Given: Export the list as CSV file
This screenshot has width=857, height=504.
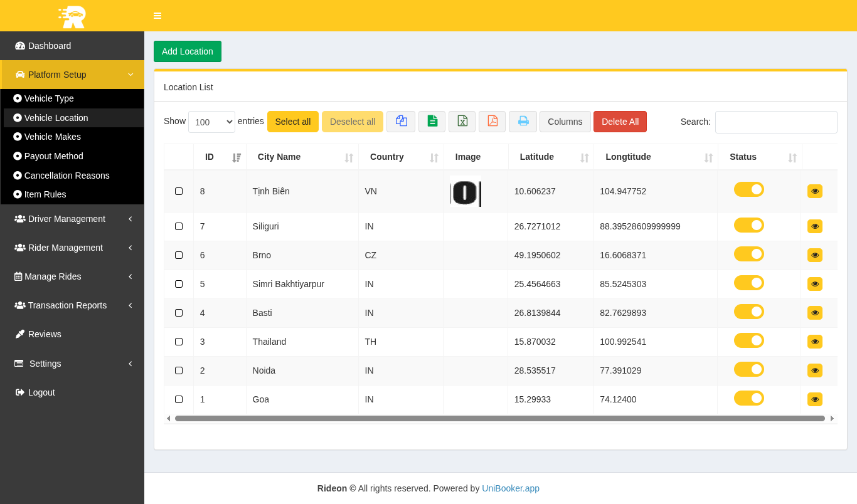Looking at the screenshot, I should pyautogui.click(x=432, y=122).
